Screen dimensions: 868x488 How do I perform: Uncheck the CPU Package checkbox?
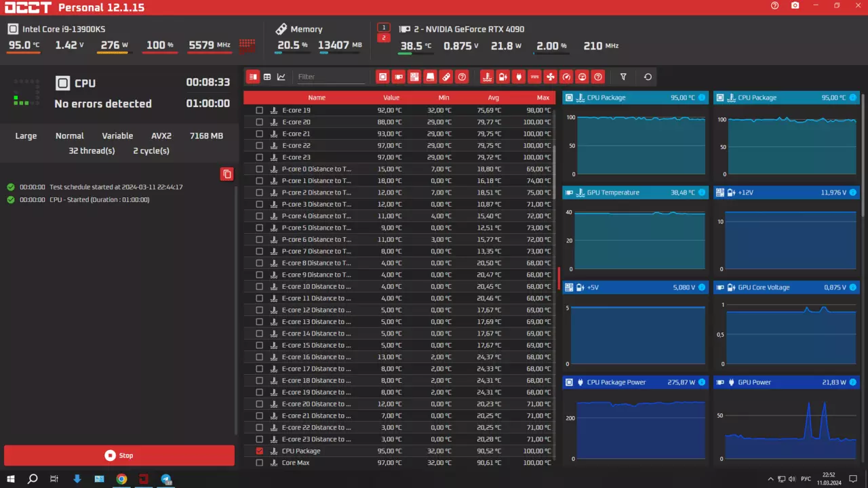(x=259, y=451)
